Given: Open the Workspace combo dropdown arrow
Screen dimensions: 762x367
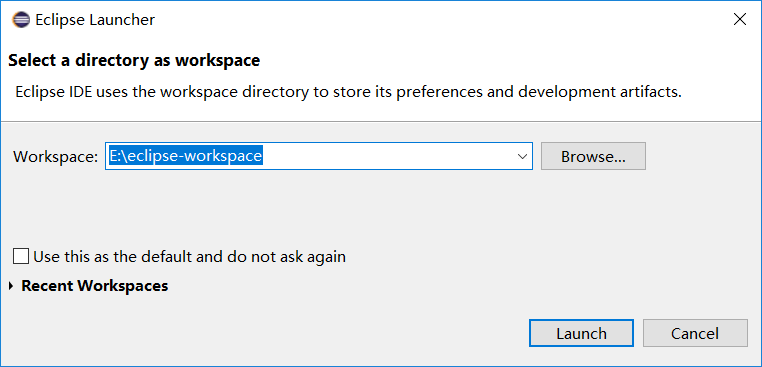Looking at the screenshot, I should coord(522,157).
